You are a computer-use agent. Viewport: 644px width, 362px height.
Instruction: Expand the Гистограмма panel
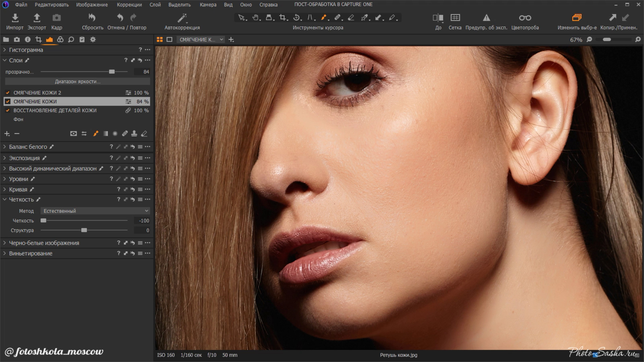[x=4, y=50]
